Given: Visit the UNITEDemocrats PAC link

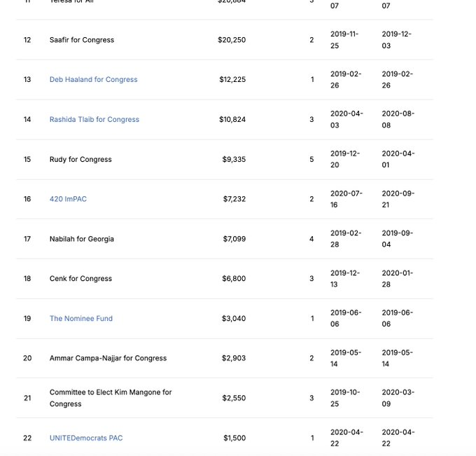Looking at the screenshot, I should coord(86,438).
